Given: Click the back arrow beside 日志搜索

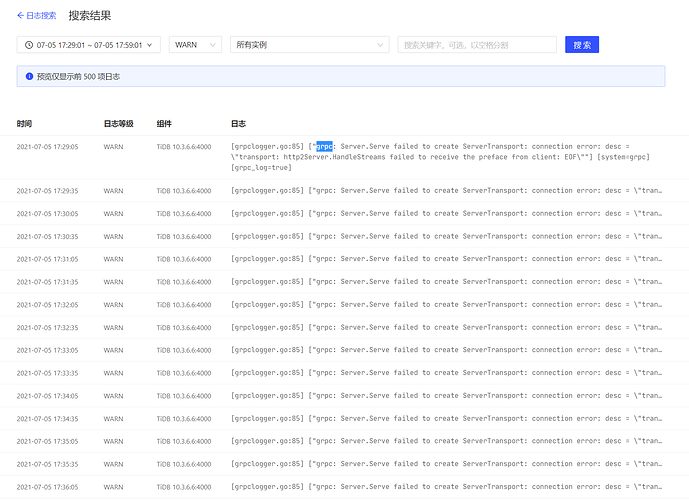Looking at the screenshot, I should pos(20,16).
